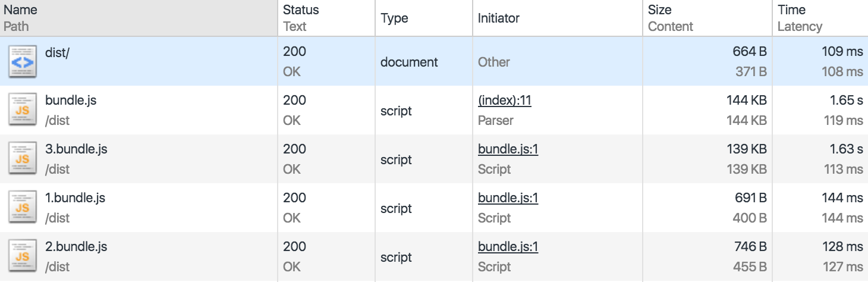The image size is (868, 282).
Task: Open bundle.js:1 initiator for 1.bundle.js
Action: [508, 198]
